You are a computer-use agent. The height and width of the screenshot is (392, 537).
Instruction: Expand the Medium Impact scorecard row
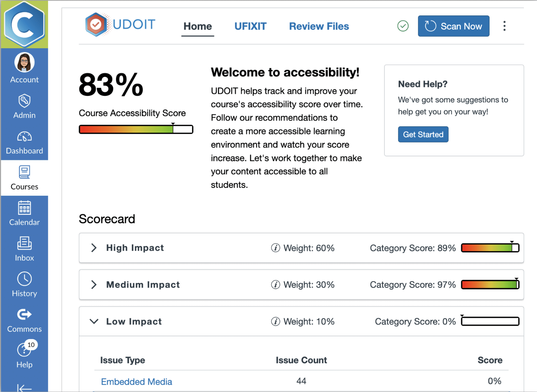(x=94, y=285)
